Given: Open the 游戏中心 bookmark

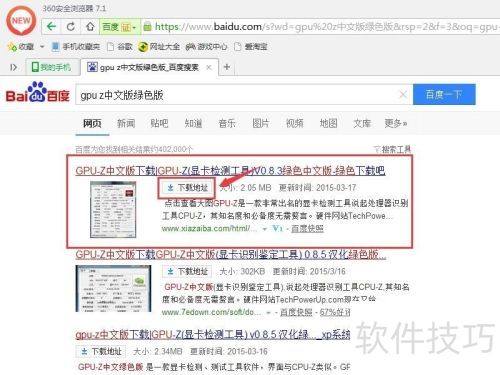Looking at the screenshot, I should point(207,47).
